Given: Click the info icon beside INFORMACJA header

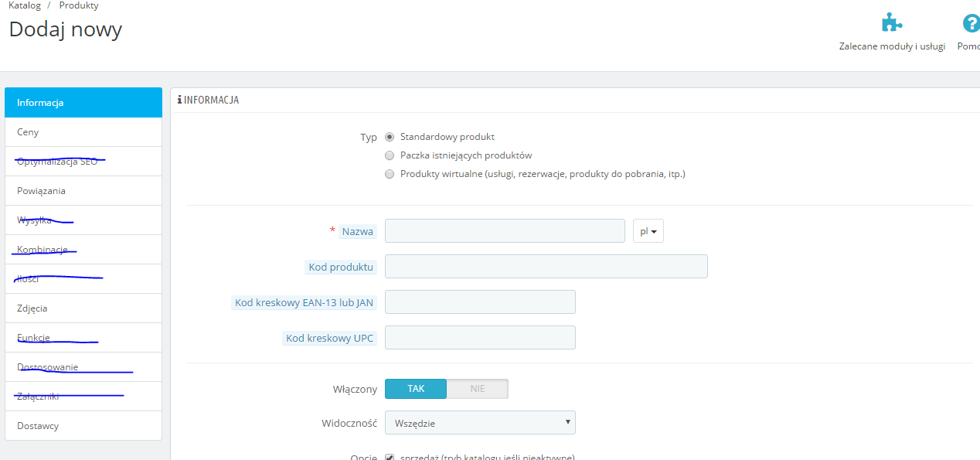Looking at the screenshot, I should tap(180, 100).
